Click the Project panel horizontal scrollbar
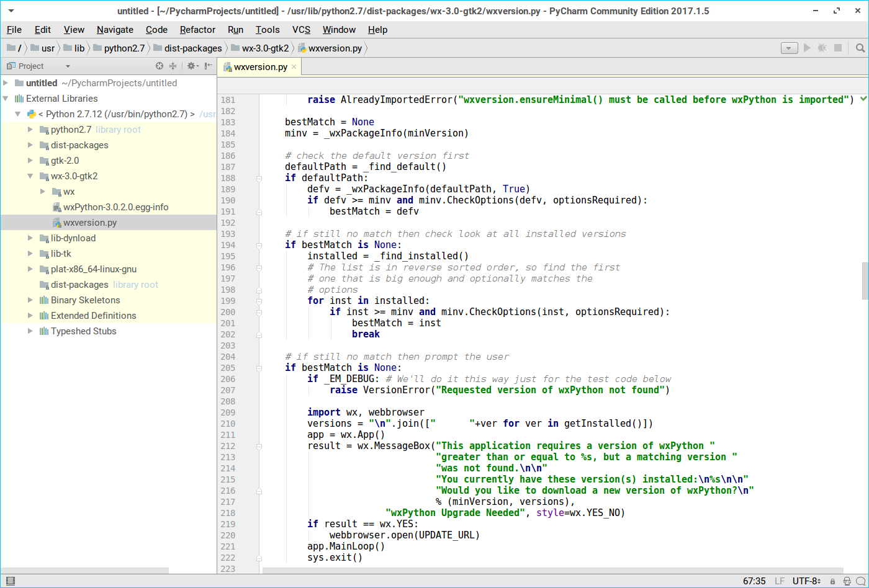Screen dimensions: 869x588 pyautogui.click(x=84, y=570)
